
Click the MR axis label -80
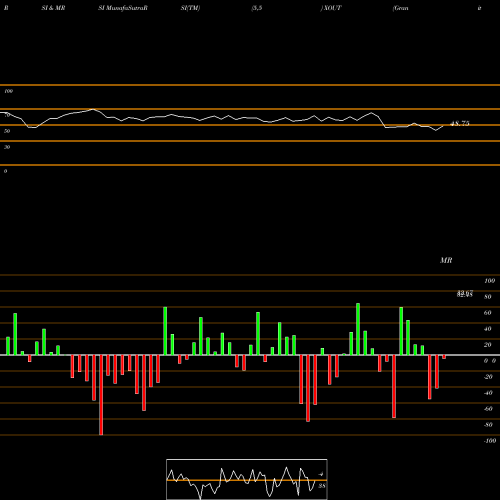coord(488,425)
